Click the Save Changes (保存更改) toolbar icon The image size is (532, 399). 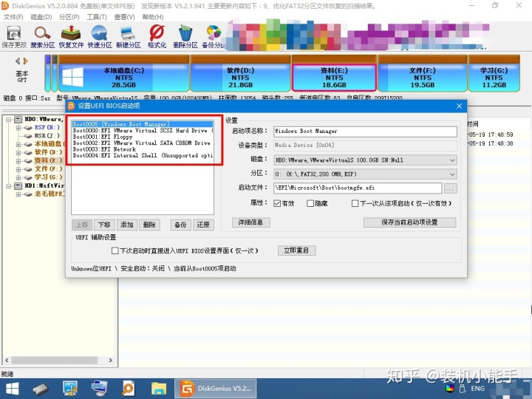[14, 37]
